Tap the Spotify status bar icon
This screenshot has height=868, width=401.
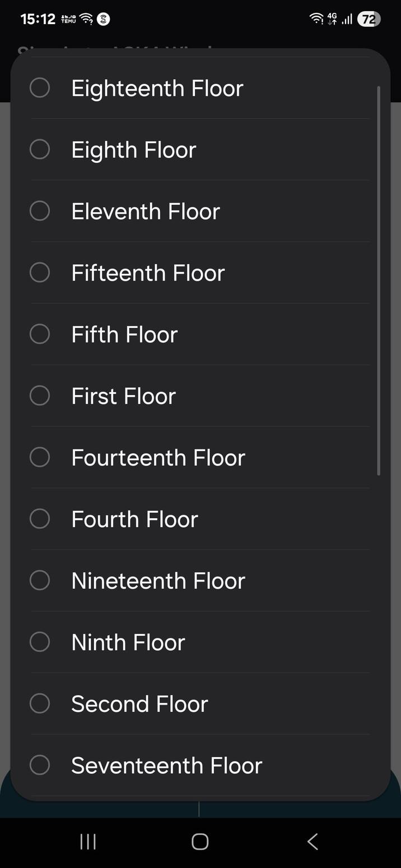[104, 18]
